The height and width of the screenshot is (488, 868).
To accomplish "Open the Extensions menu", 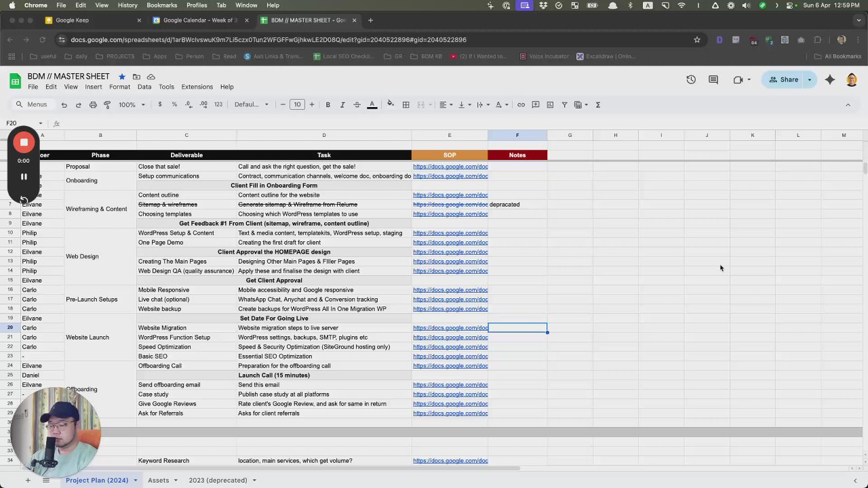I will point(197,87).
